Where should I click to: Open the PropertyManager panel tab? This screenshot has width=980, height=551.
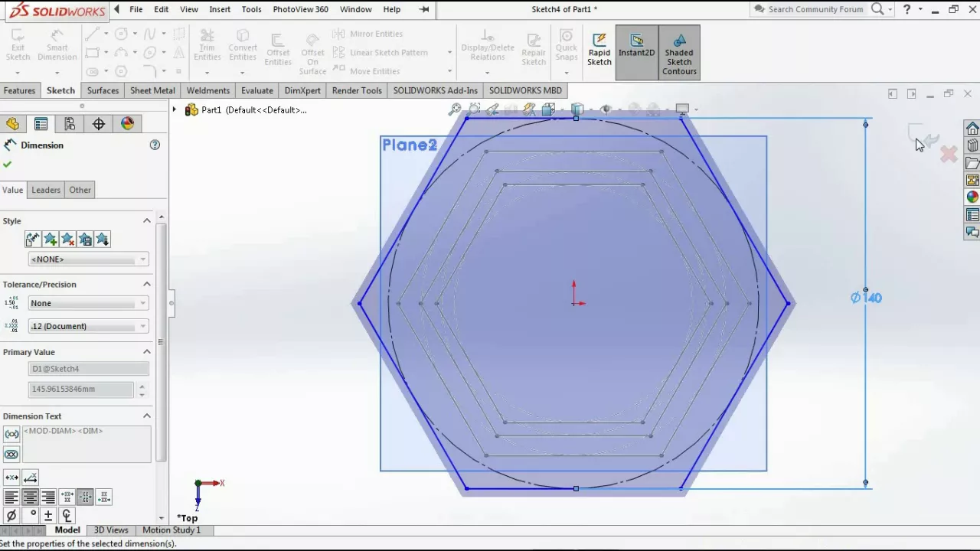coord(41,124)
